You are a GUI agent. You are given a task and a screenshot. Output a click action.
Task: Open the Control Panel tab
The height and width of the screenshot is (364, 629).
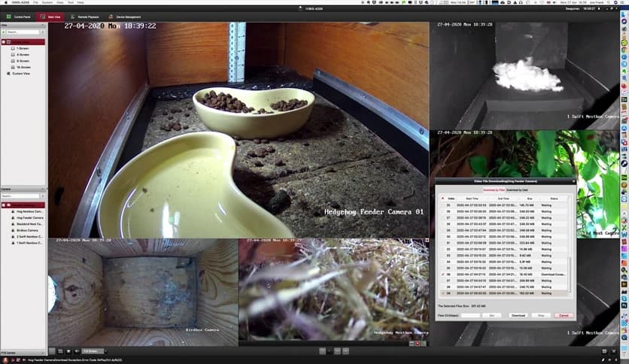[19, 17]
